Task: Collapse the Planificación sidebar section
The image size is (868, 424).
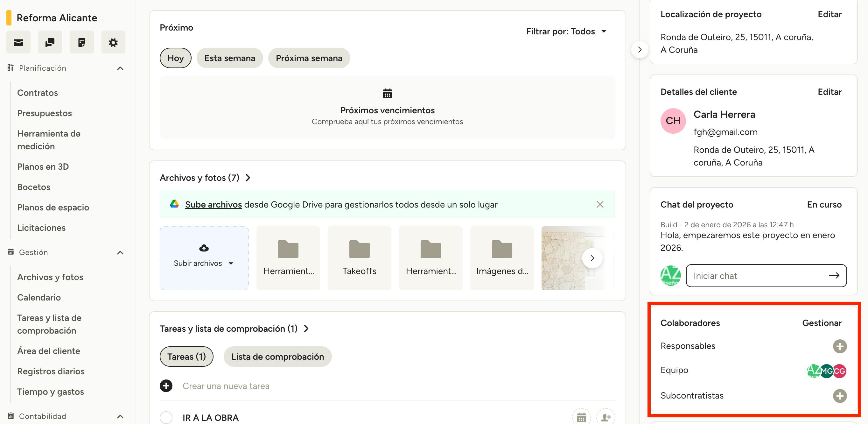Action: [120, 68]
